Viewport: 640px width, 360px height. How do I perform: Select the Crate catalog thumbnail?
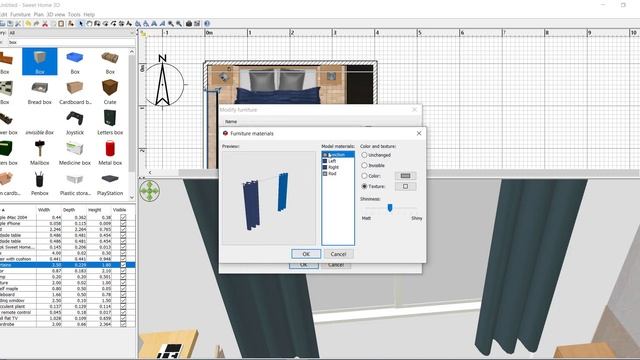[x=110, y=92]
